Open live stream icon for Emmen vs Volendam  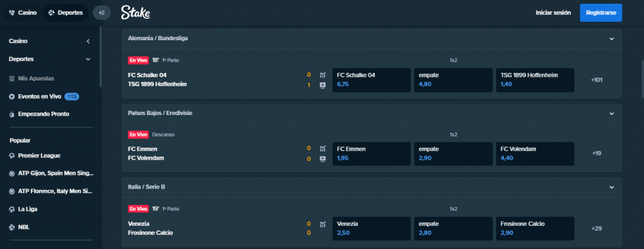coord(323,158)
